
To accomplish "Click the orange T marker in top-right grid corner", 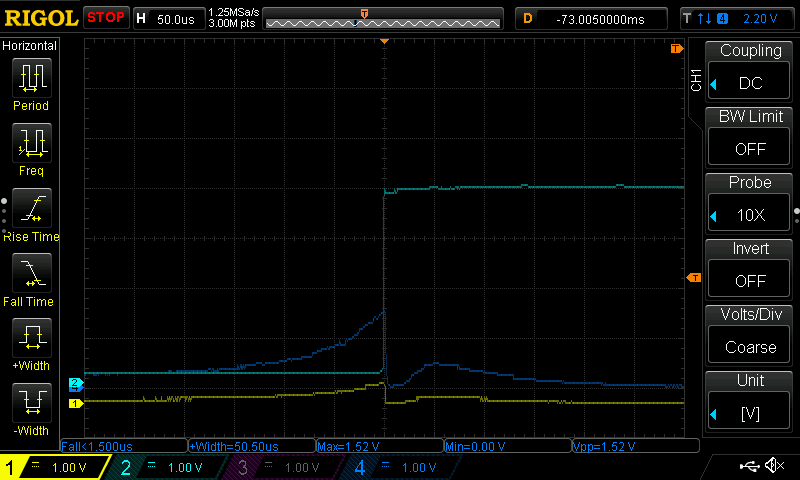I will click(677, 48).
